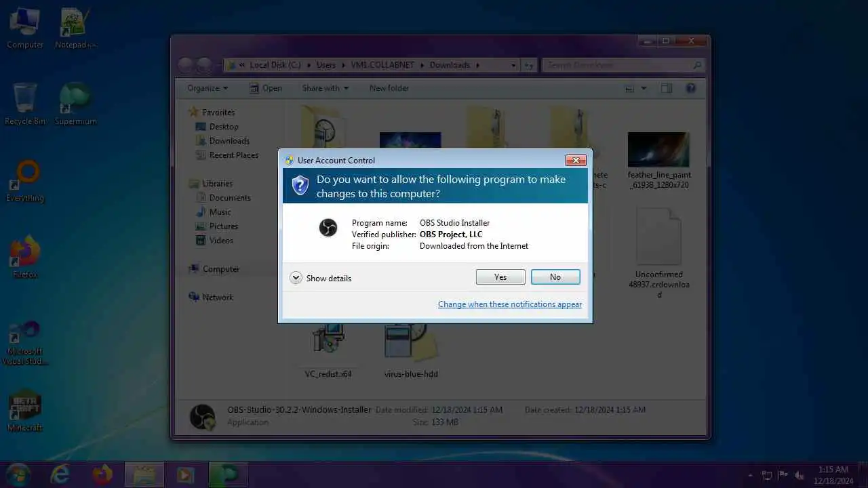Viewport: 868px width, 488px height.
Task: Select Unconfirmed 48937.crdownload file
Action: (658, 253)
